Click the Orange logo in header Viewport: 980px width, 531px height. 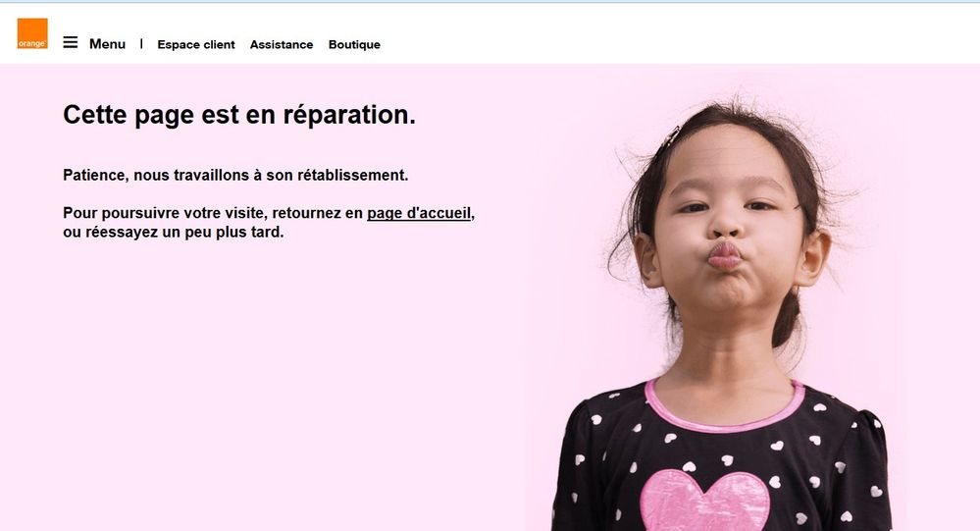(x=32, y=33)
